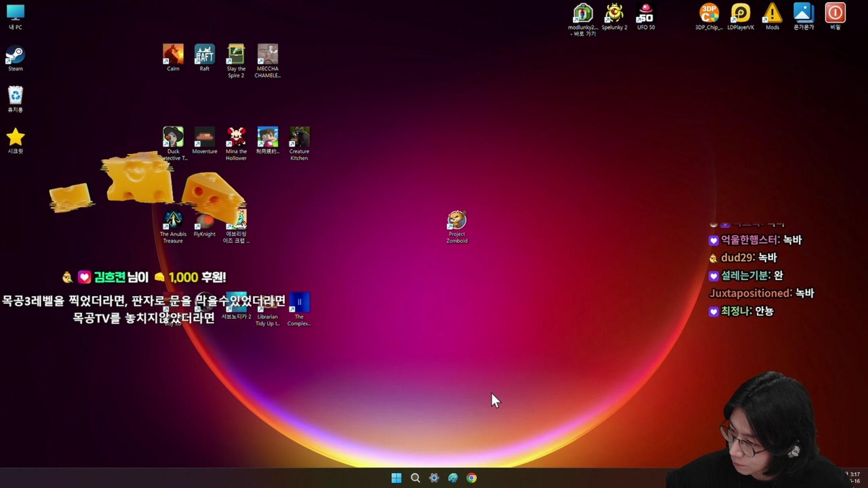The height and width of the screenshot is (488, 868).
Task: Select the Cairn game shortcut
Action: (173, 58)
